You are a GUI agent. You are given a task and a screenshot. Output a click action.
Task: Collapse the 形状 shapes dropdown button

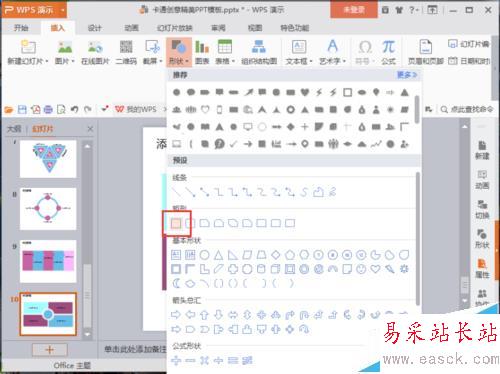tap(179, 53)
